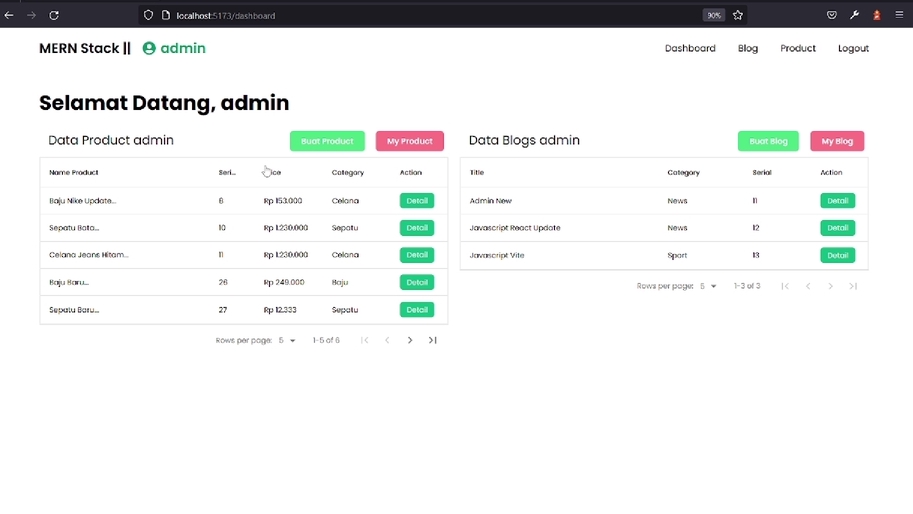The image size is (913, 514).
Task: Open the Blog nav link
Action: point(748,48)
